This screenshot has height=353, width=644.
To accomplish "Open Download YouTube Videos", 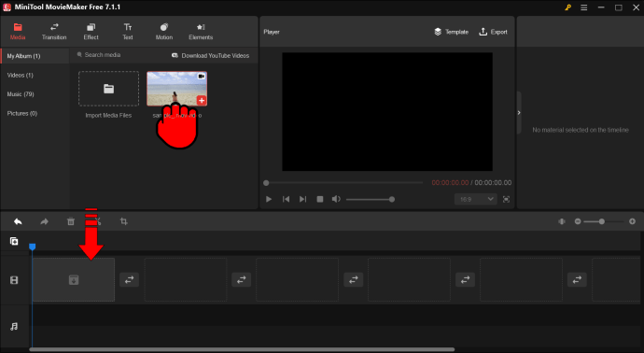I will [x=210, y=55].
